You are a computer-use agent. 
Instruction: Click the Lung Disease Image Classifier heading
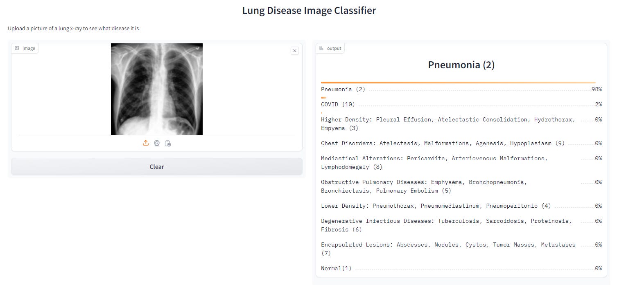point(309,10)
